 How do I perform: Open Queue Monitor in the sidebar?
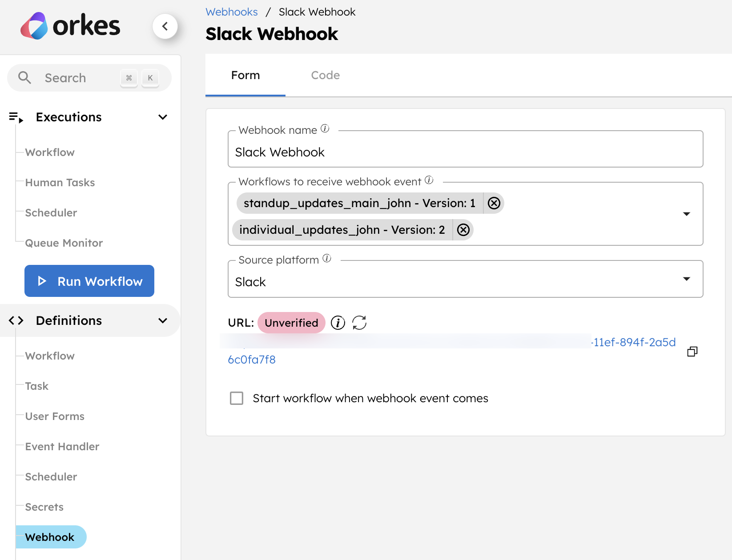click(x=64, y=243)
